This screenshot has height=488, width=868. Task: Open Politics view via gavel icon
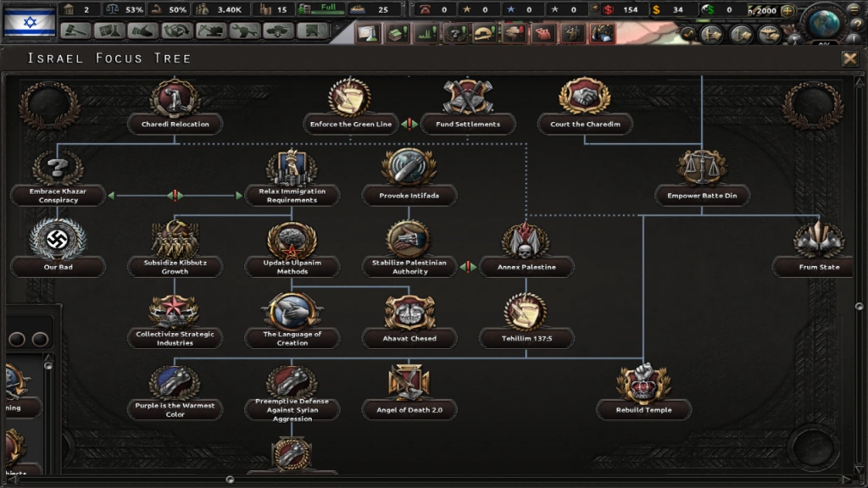coord(75,31)
